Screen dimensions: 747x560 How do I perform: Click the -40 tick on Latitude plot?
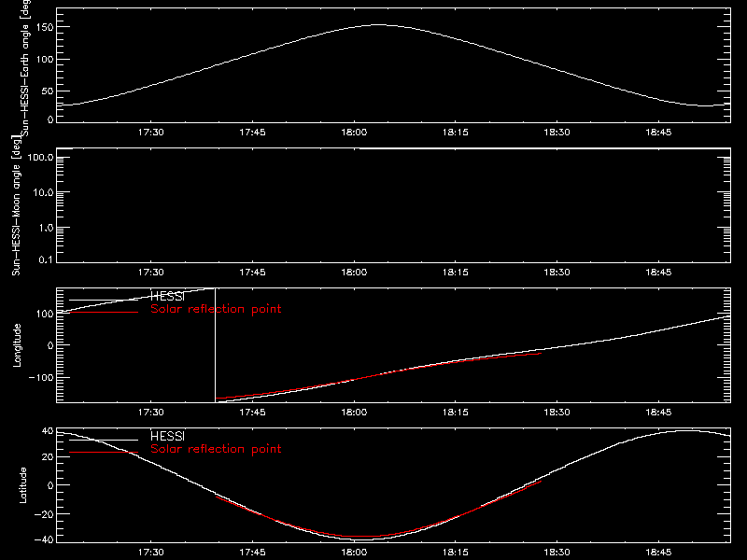pos(44,540)
